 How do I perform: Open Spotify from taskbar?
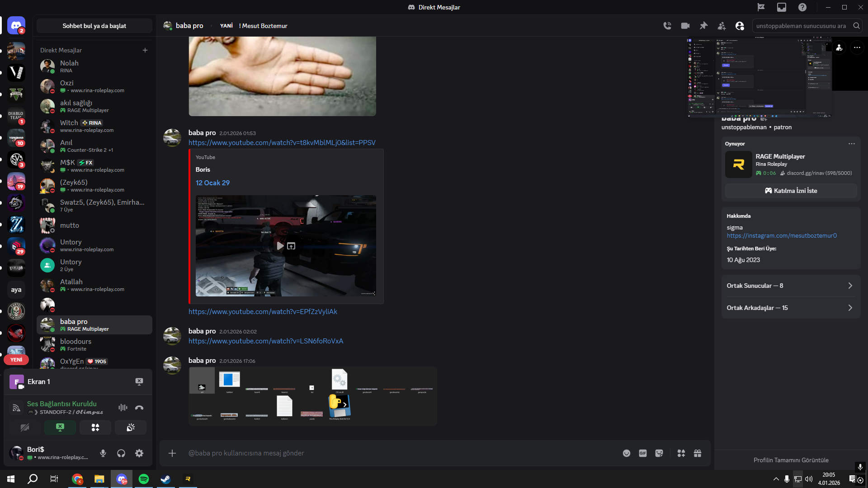144,479
